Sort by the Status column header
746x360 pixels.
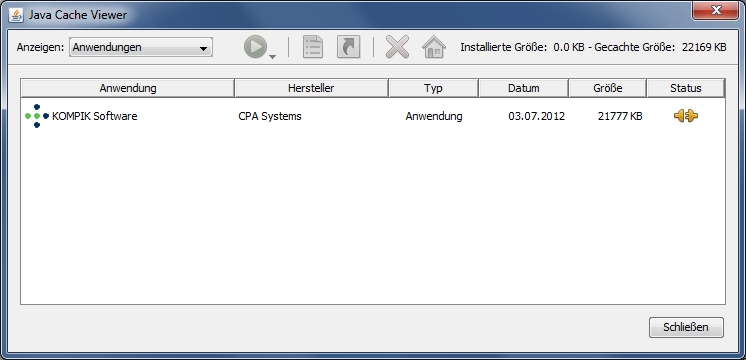(x=686, y=88)
